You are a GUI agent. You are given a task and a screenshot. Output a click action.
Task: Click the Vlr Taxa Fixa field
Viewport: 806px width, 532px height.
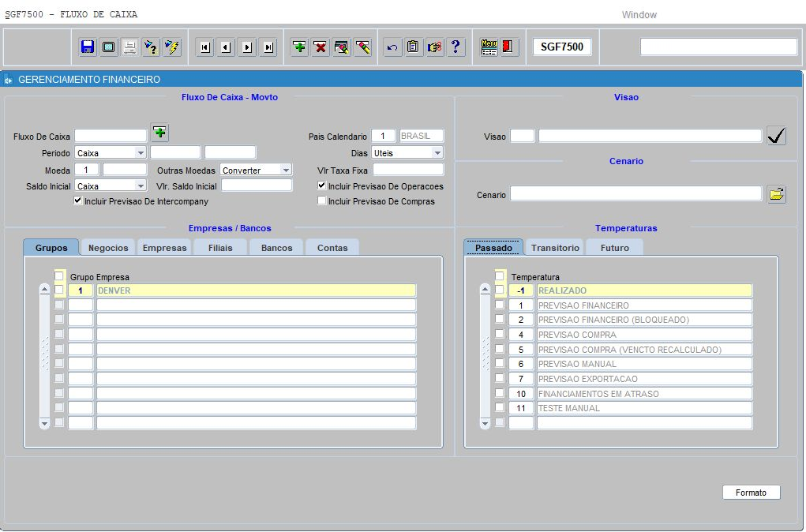click(x=408, y=170)
